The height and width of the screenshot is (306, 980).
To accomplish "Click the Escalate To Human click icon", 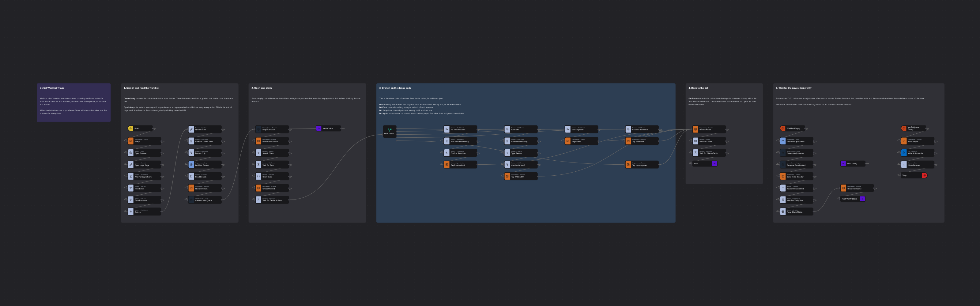I will click(x=628, y=129).
